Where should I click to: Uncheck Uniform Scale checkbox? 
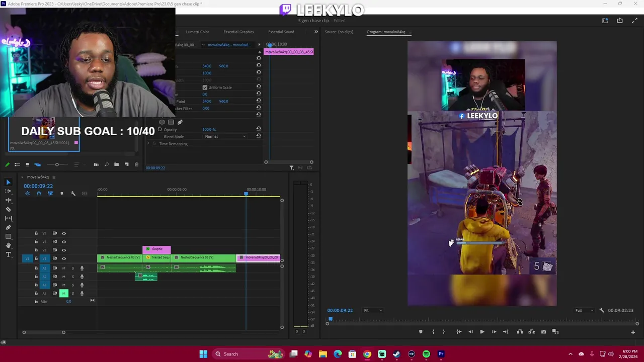205,87
